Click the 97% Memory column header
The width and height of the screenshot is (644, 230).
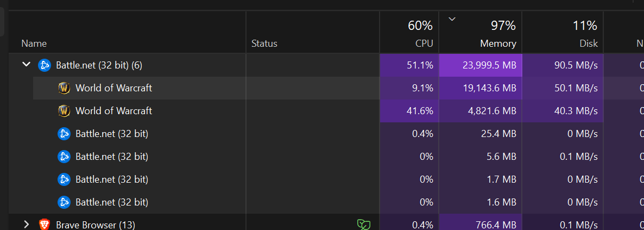click(x=481, y=34)
